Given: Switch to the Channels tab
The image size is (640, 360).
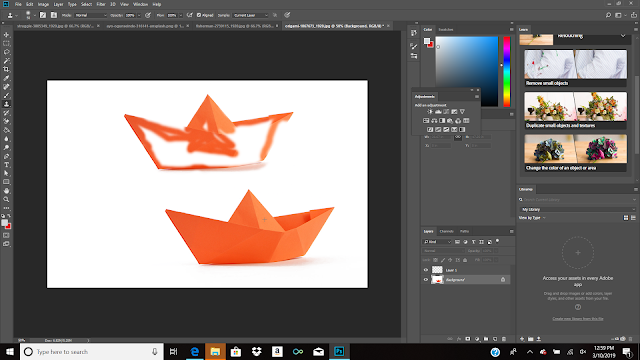Looking at the screenshot, I should point(447,231).
